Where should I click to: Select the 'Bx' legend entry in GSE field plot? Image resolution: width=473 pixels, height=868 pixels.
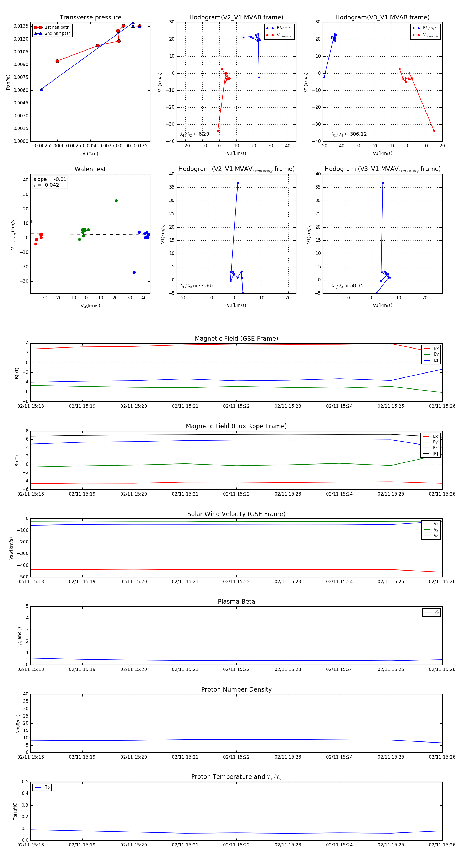click(x=431, y=349)
